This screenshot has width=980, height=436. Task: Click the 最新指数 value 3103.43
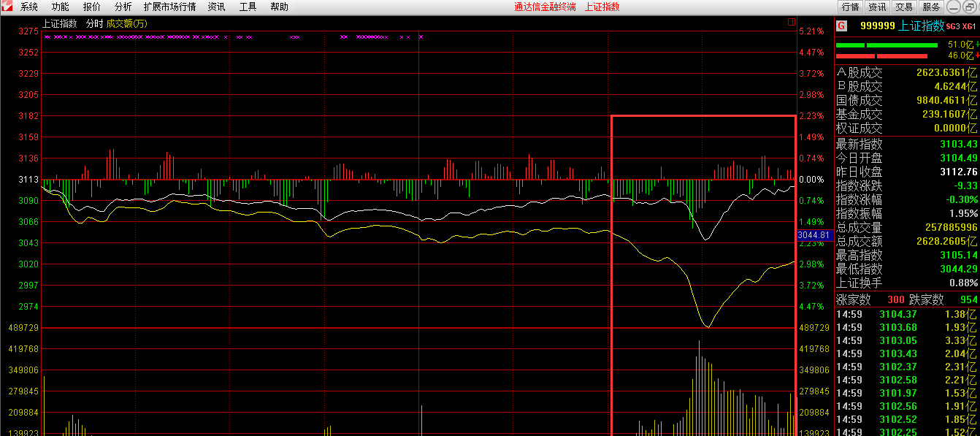958,144
